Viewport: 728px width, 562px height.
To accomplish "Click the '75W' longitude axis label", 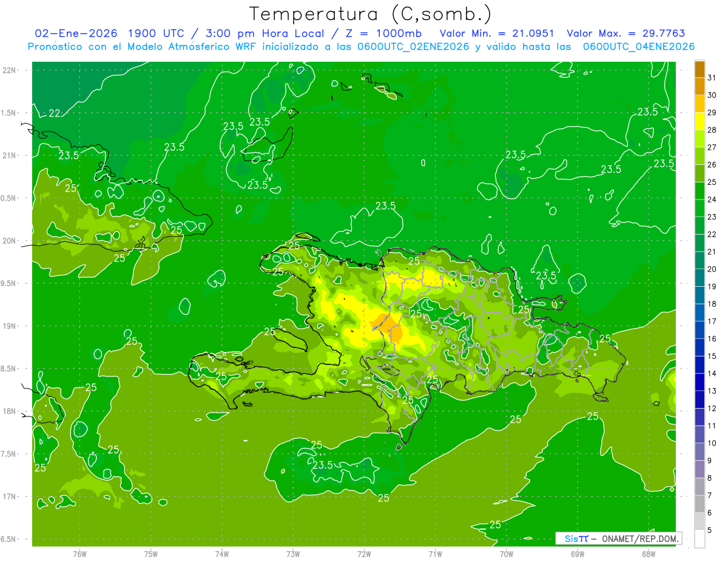I will pos(150,554).
